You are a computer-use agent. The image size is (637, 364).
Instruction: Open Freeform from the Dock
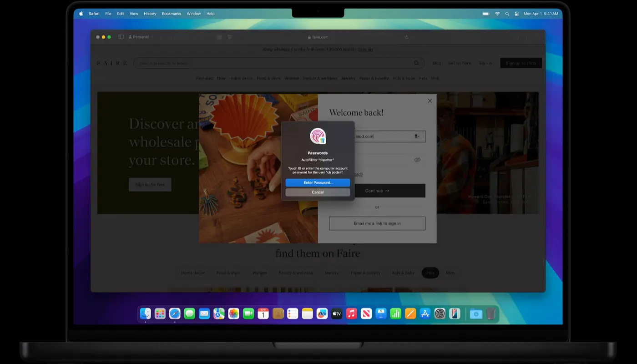coord(322,313)
